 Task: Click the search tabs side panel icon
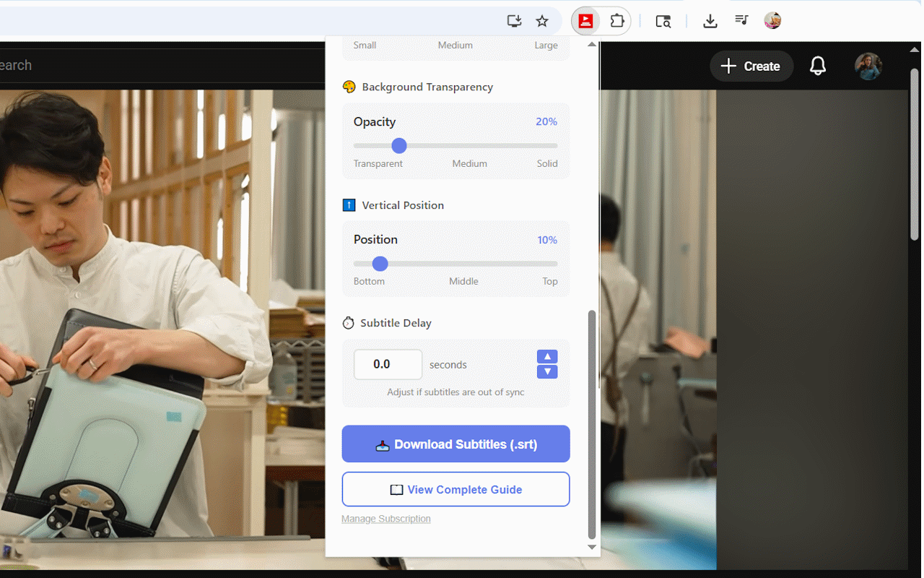[x=663, y=21]
